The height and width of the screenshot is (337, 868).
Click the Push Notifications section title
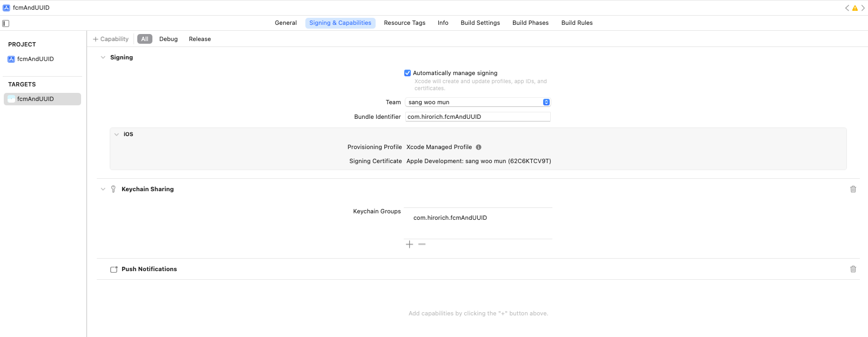pyautogui.click(x=149, y=269)
